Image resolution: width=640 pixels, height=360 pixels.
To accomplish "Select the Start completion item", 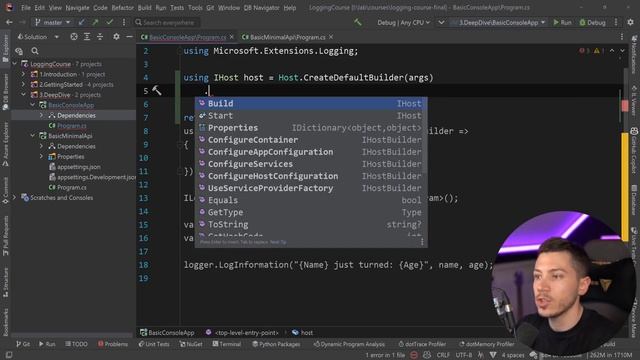I will pyautogui.click(x=311, y=116).
